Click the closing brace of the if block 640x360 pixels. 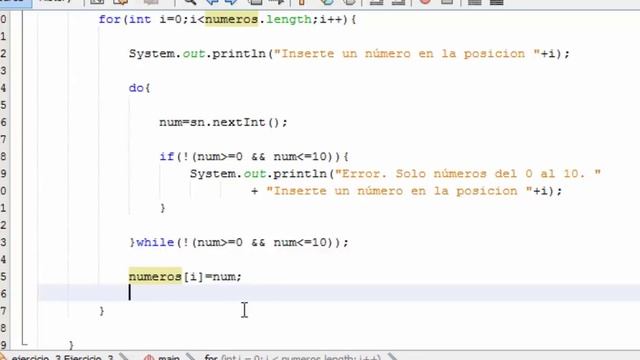tap(163, 208)
